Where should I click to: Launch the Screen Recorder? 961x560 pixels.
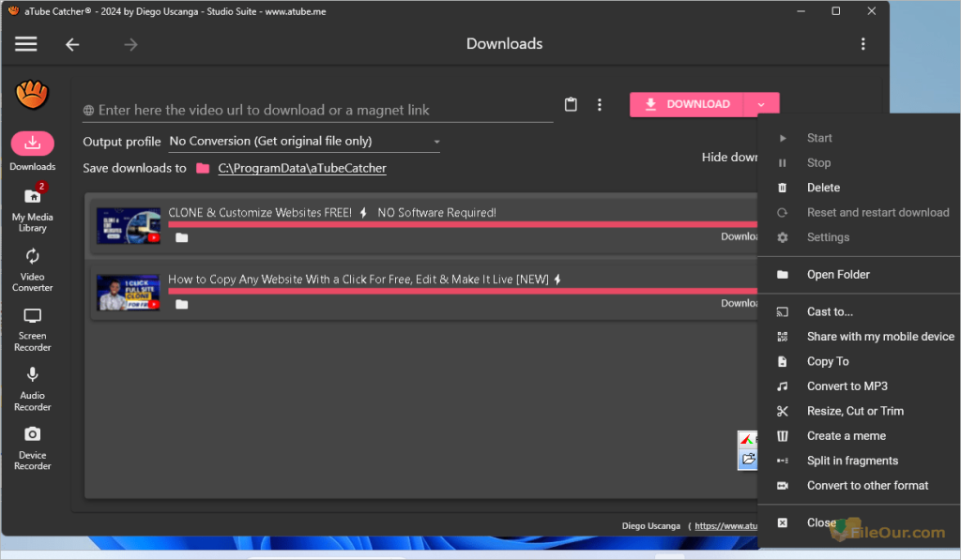tap(32, 327)
